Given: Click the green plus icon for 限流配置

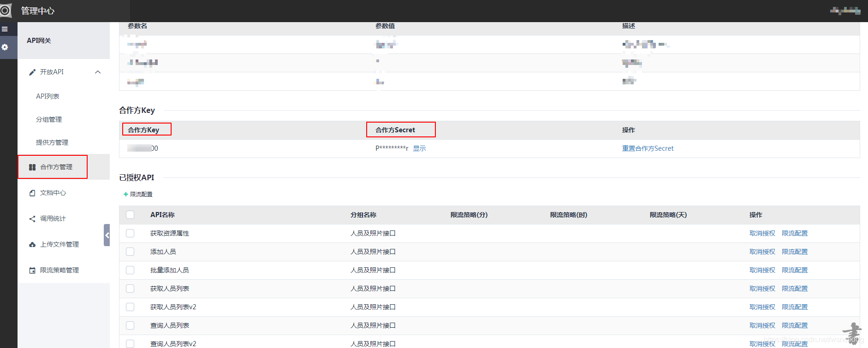Looking at the screenshot, I should [125, 195].
